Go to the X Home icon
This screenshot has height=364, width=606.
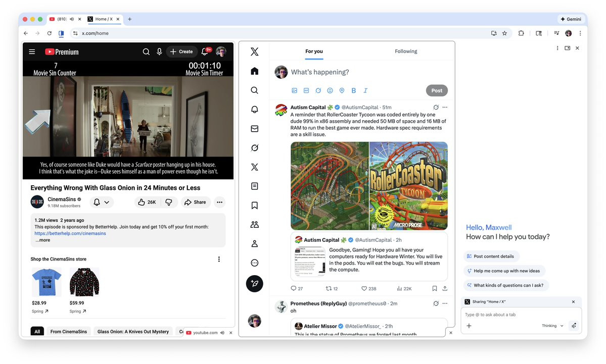click(254, 71)
